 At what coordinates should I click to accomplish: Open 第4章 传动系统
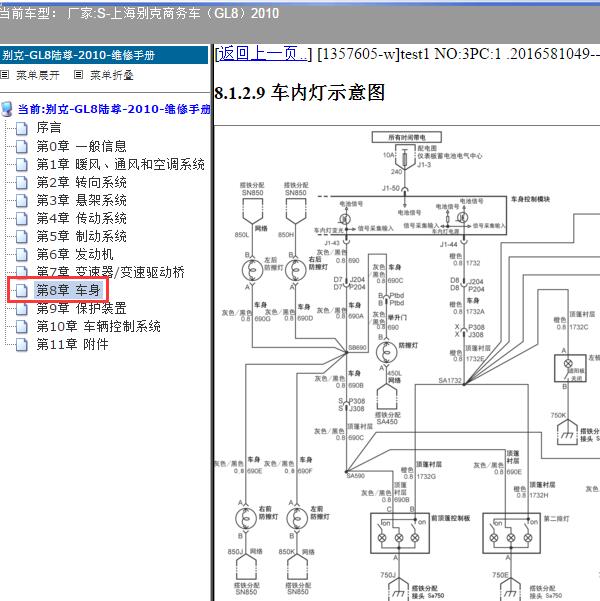81,218
